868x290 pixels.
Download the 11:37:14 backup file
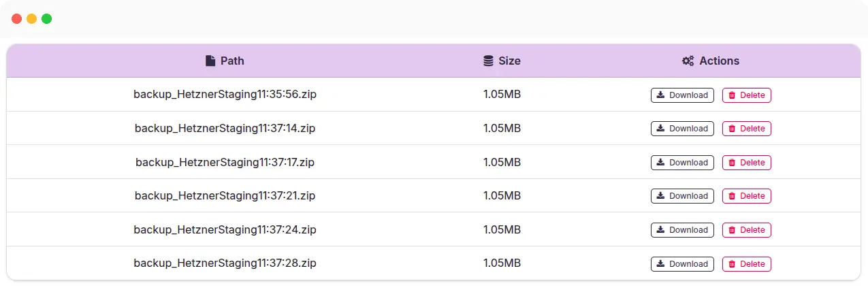682,129
